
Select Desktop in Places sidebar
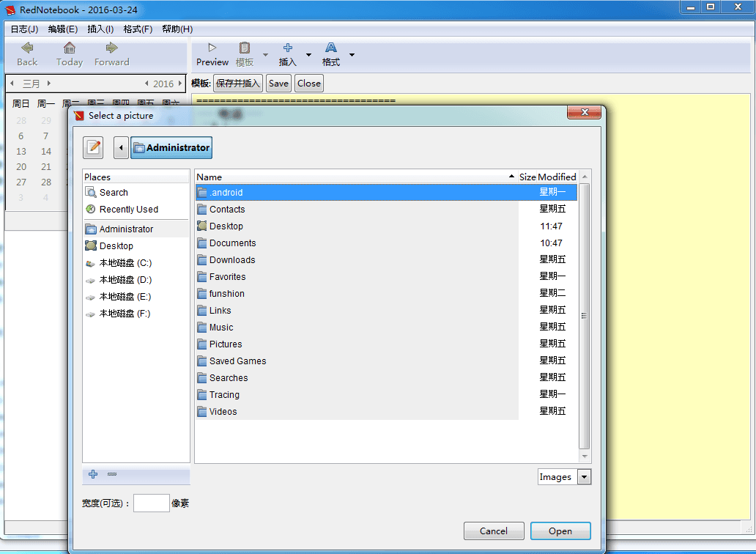pos(136,246)
